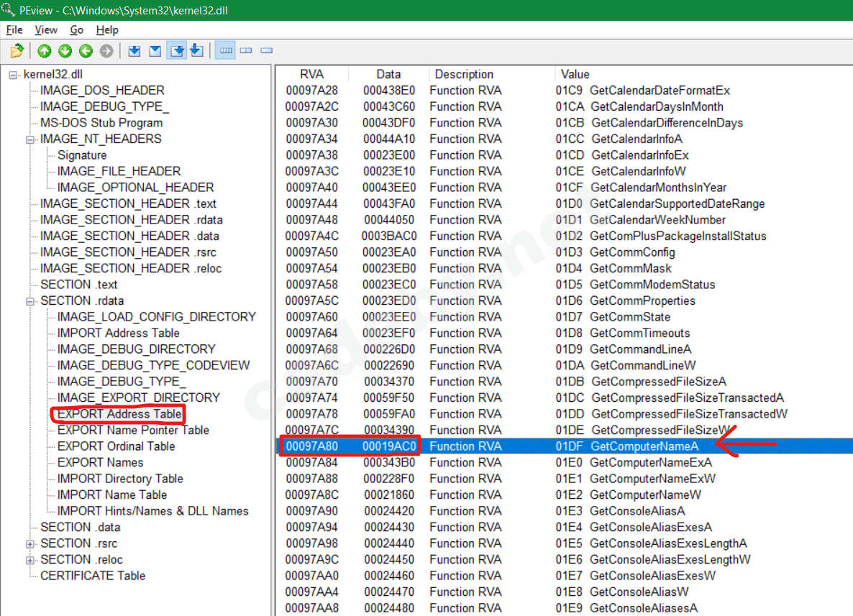This screenshot has width=853, height=616.
Task: Click the first blue download-arrow toolbar icon
Action: [134, 51]
